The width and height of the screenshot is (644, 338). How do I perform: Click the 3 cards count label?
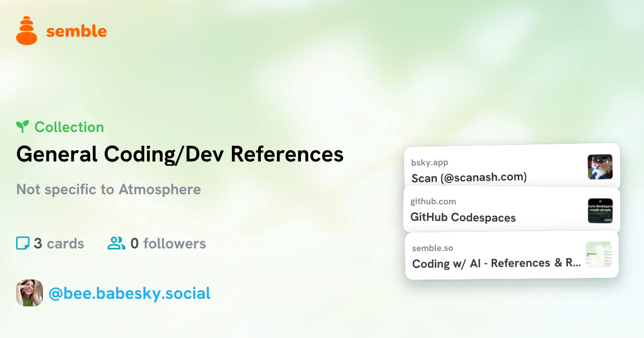pos(59,244)
